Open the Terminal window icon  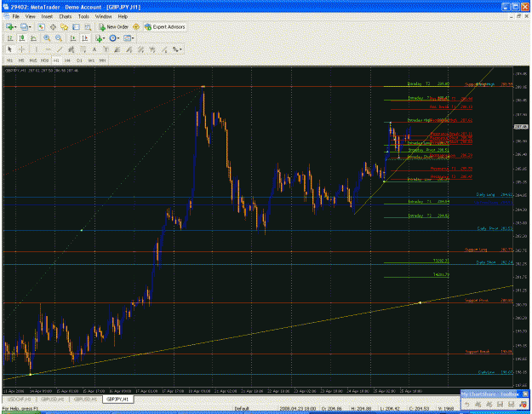tap(76, 26)
